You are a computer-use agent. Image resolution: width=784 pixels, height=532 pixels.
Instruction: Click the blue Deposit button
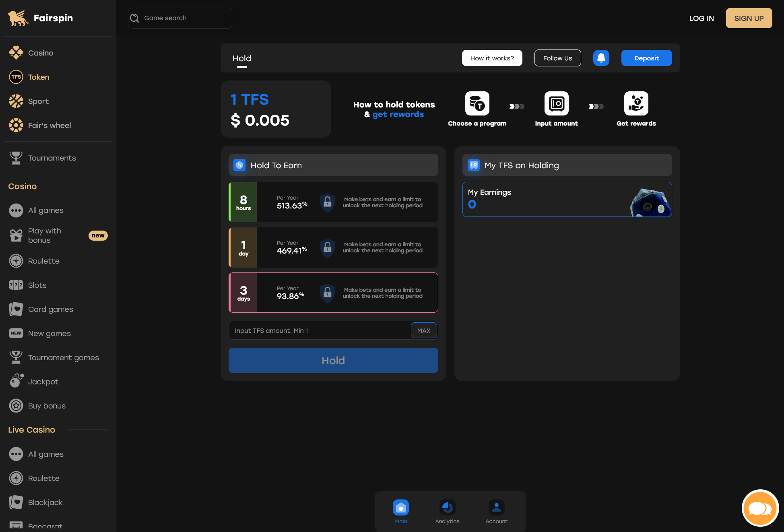647,58
